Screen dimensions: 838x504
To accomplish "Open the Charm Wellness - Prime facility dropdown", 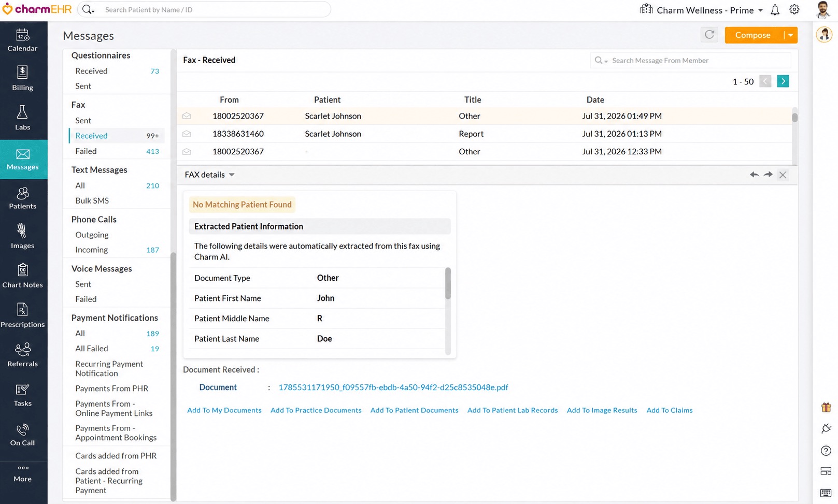I will click(702, 10).
